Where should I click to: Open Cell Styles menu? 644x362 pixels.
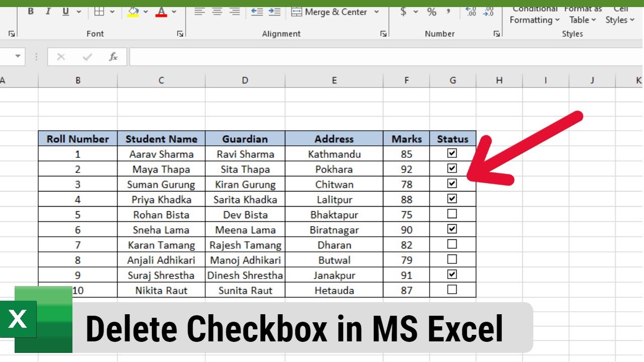coord(620,15)
